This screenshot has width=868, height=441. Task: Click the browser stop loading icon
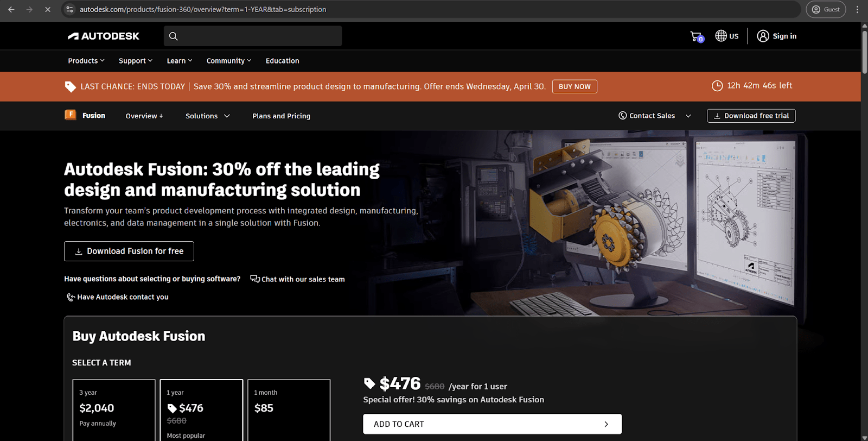pos(48,9)
